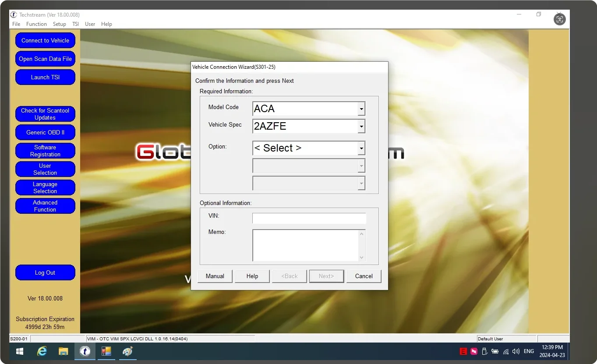This screenshot has height=364, width=597.
Task: Open the TSI menu
Action: [x=76, y=24]
